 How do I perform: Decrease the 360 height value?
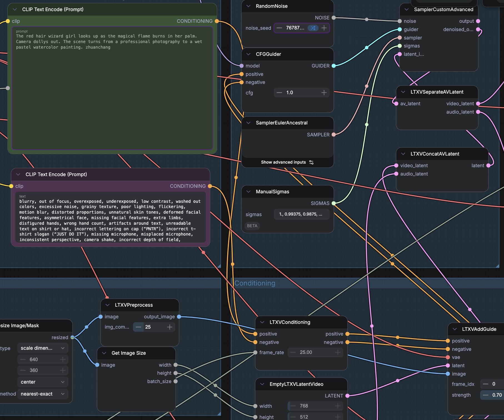tap(23, 370)
